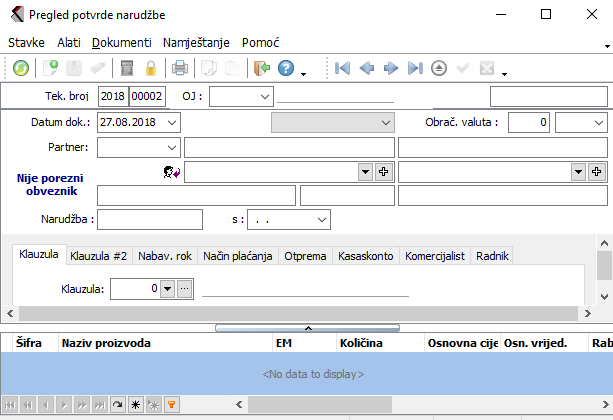Screen dimensions: 613x420
Task: Click the calculator icon in toolbar
Action: pos(127,69)
